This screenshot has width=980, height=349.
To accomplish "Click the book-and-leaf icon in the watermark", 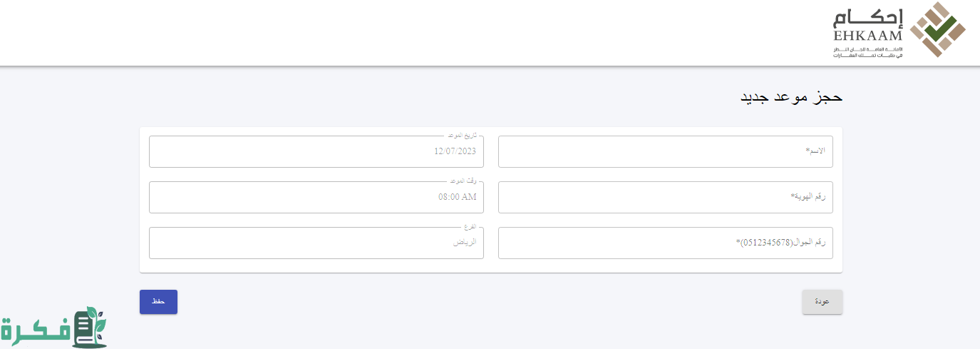I will tap(89, 328).
